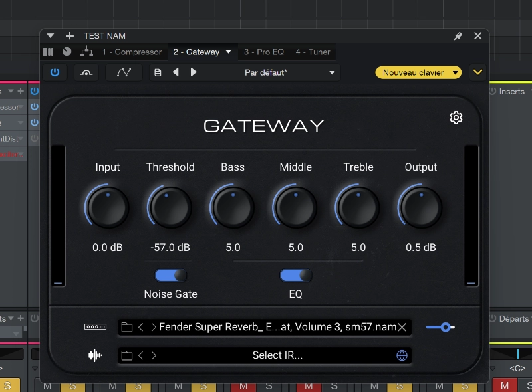The width and height of the screenshot is (532, 392).
Task: Show the channel editor bars icon
Action: (x=48, y=52)
